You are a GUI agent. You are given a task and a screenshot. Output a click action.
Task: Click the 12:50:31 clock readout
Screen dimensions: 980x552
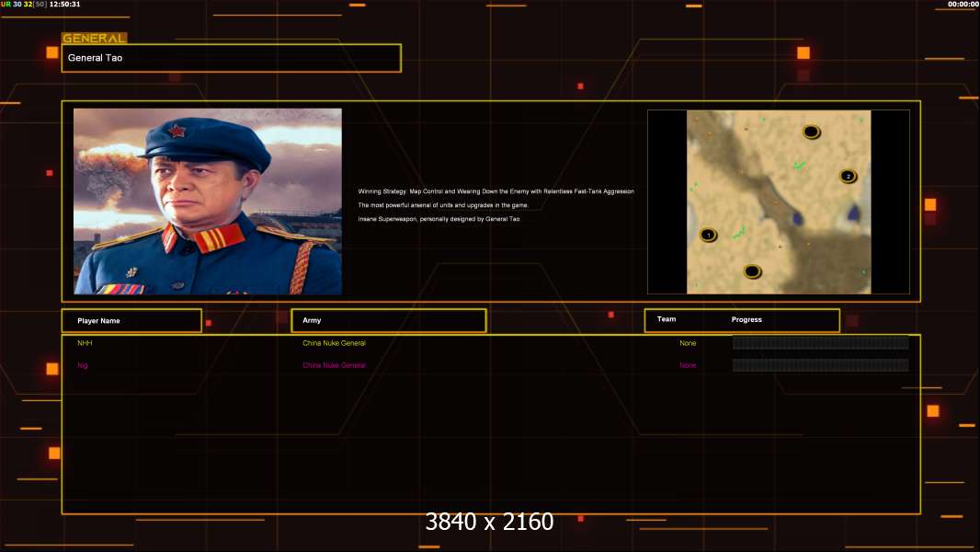tap(65, 4)
